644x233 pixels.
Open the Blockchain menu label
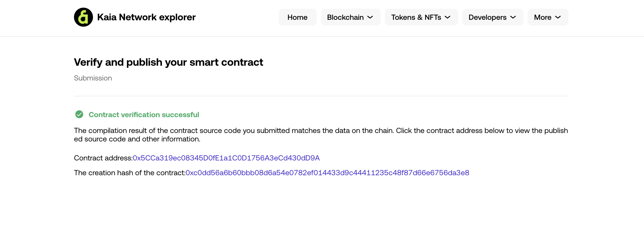pos(345,17)
